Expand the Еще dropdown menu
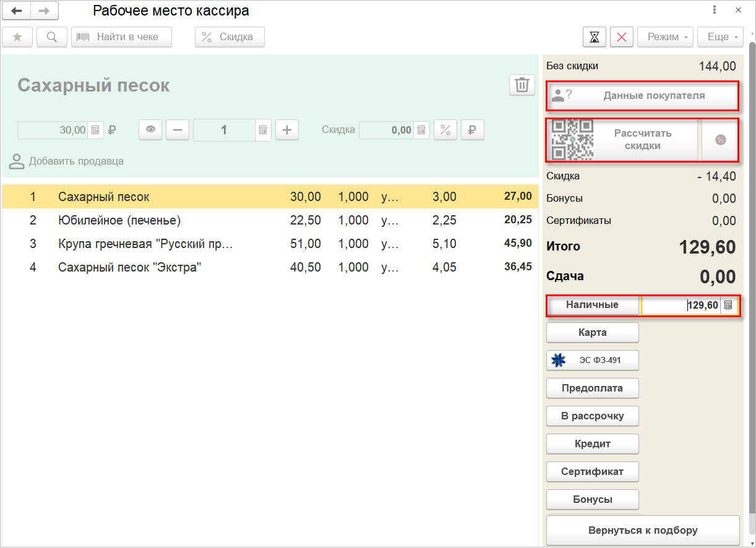This screenshot has height=548, width=756. click(x=720, y=37)
